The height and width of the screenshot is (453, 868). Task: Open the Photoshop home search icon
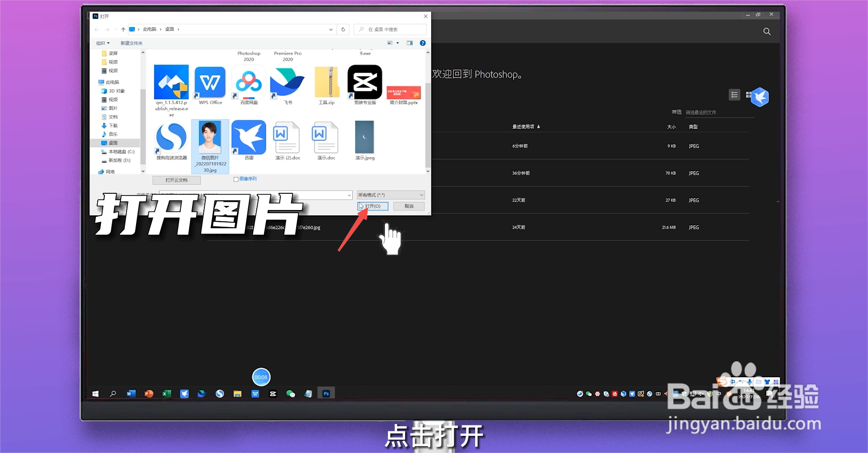click(767, 32)
